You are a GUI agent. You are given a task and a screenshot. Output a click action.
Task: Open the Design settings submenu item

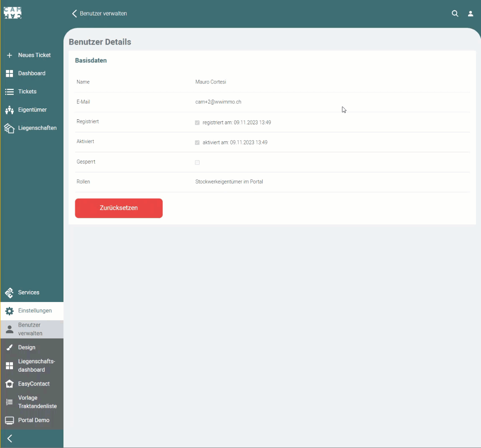(32, 347)
